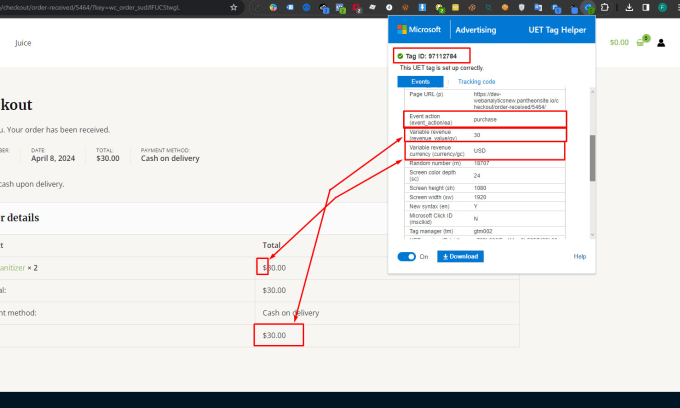Open the Chrome extensions puzzle menu
The image size is (680, 408).
pos(605,7)
